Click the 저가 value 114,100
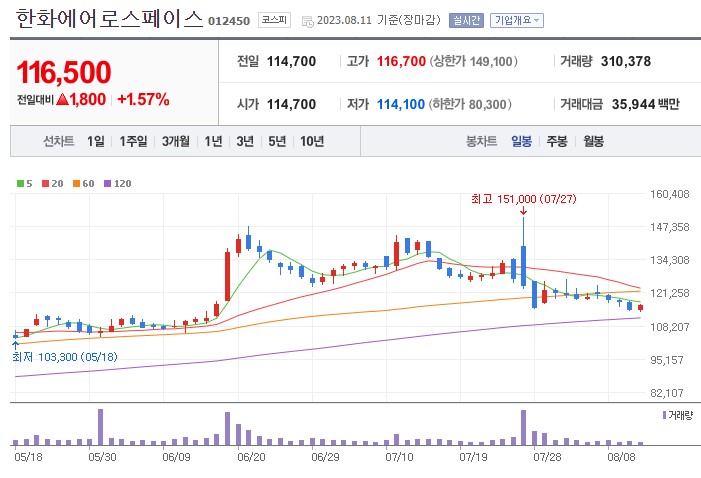Viewport: 701px width, 478px height. point(401,104)
